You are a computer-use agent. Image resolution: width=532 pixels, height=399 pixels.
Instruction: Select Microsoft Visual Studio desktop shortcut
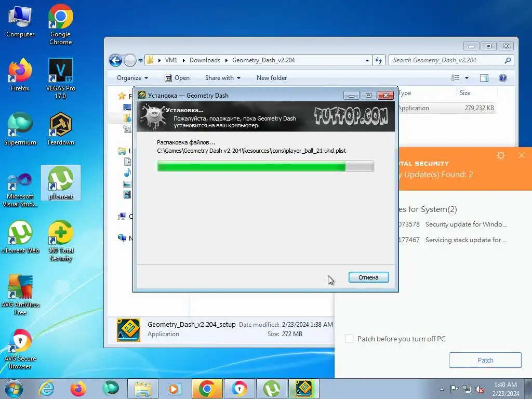(20, 190)
